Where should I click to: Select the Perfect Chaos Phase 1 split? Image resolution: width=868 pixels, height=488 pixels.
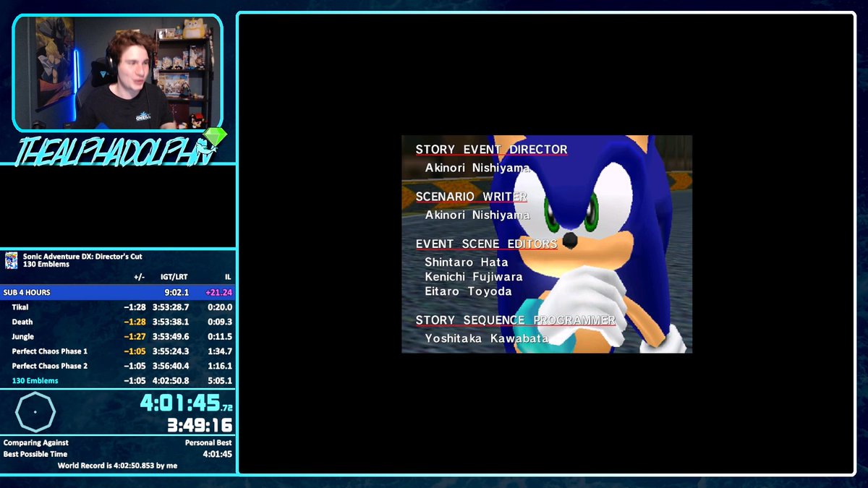tap(50, 351)
